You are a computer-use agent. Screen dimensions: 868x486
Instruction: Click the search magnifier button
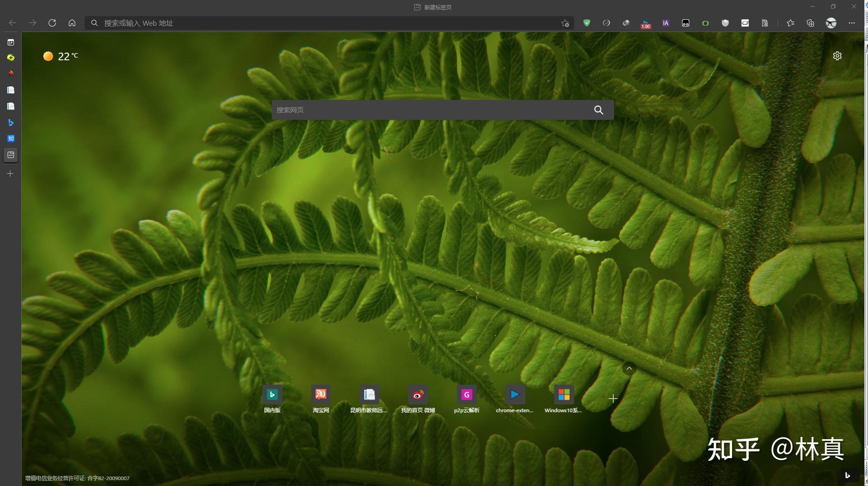click(x=599, y=110)
